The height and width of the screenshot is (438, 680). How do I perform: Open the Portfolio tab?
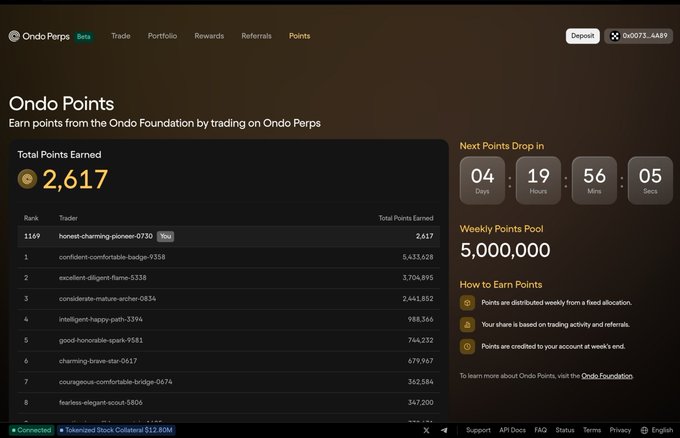(x=162, y=36)
